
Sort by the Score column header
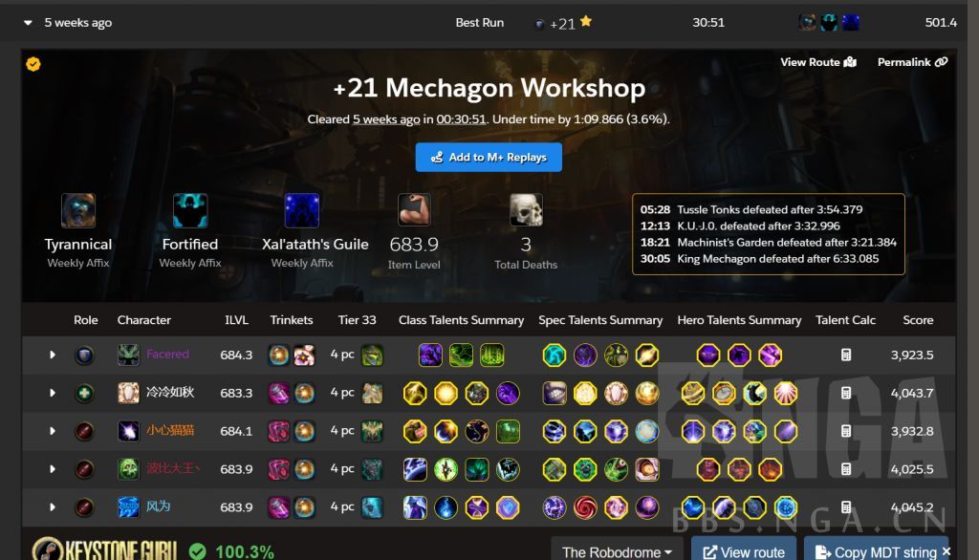918,319
